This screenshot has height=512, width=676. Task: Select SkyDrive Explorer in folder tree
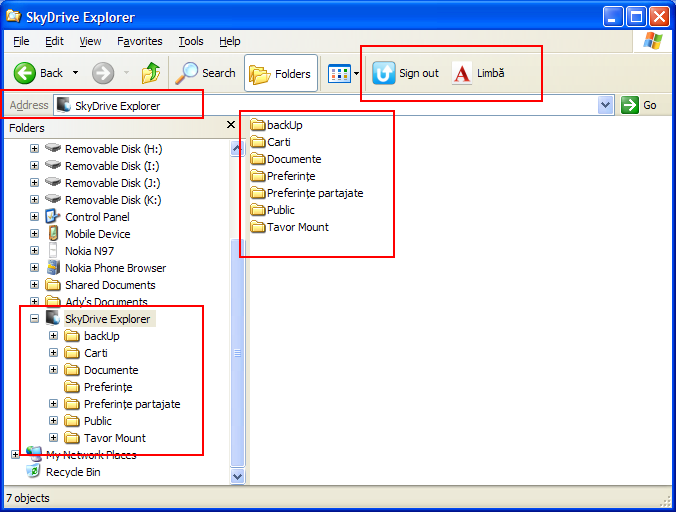click(107, 319)
